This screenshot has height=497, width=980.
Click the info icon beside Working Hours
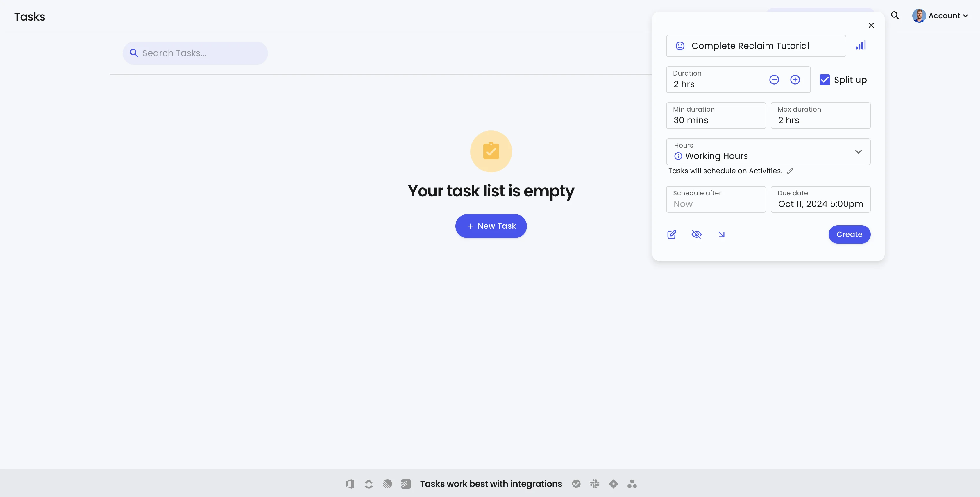(x=678, y=156)
